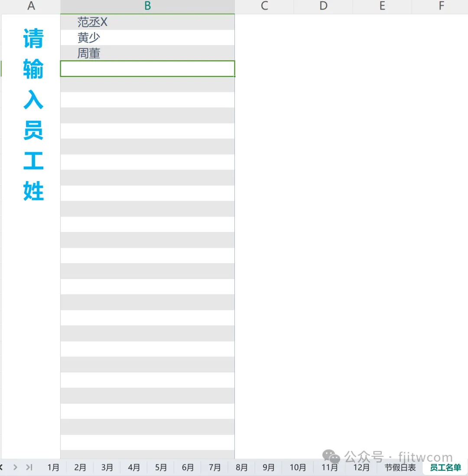Select column B header

(x=147, y=6)
